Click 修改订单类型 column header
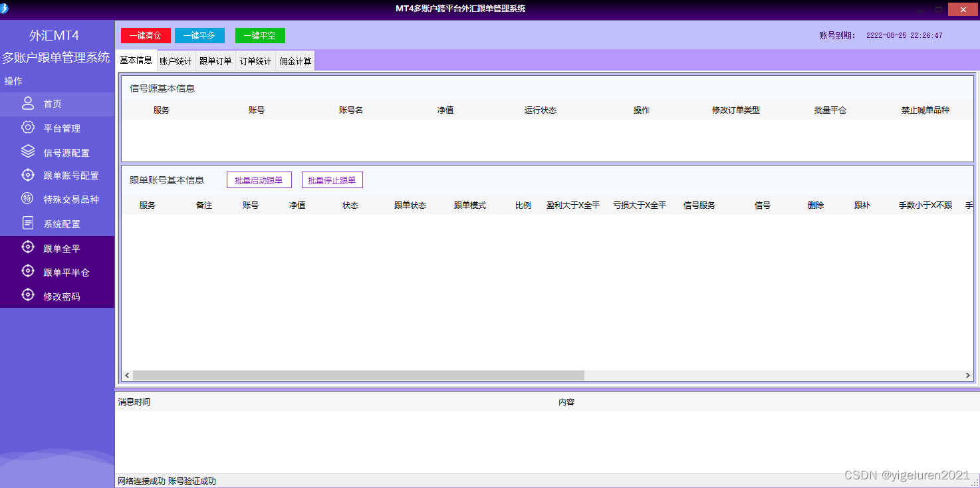The width and height of the screenshot is (980, 488). [x=736, y=110]
